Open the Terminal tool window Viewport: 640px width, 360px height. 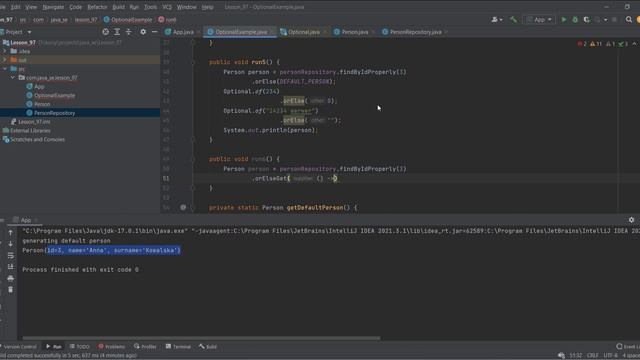[x=178, y=347]
